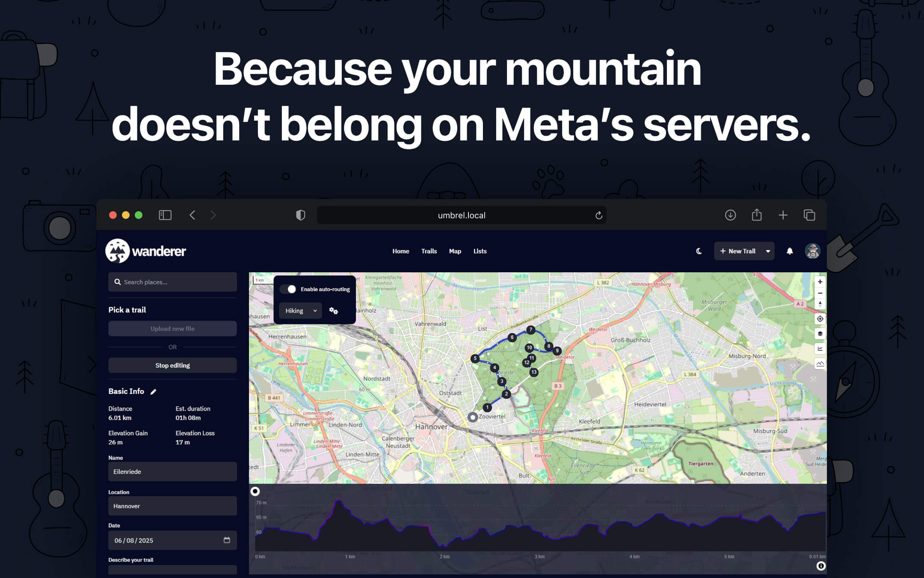Image resolution: width=924 pixels, height=578 pixels.
Task: Go to the Trails nav item
Action: click(x=429, y=251)
